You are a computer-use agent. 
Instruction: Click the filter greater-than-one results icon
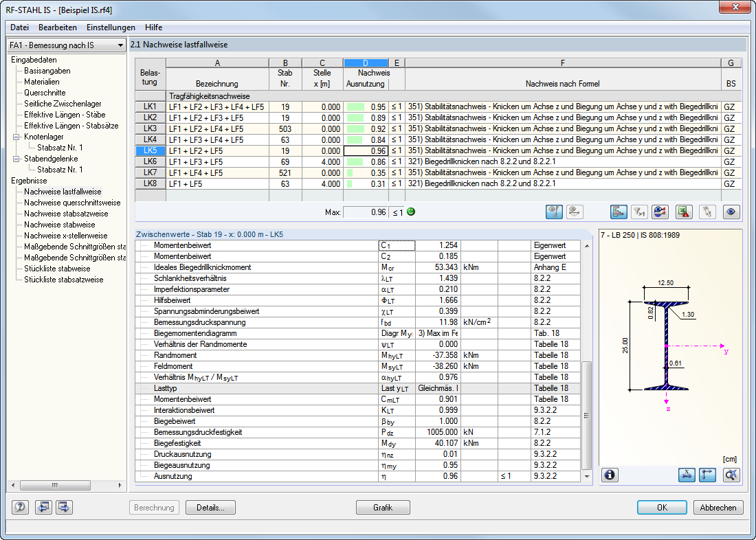pyautogui.click(x=639, y=212)
